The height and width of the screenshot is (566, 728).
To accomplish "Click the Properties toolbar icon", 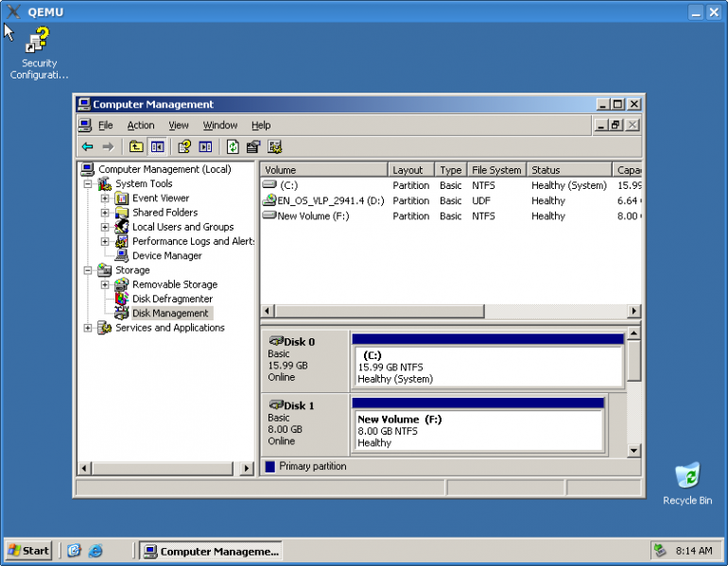I will [x=253, y=146].
